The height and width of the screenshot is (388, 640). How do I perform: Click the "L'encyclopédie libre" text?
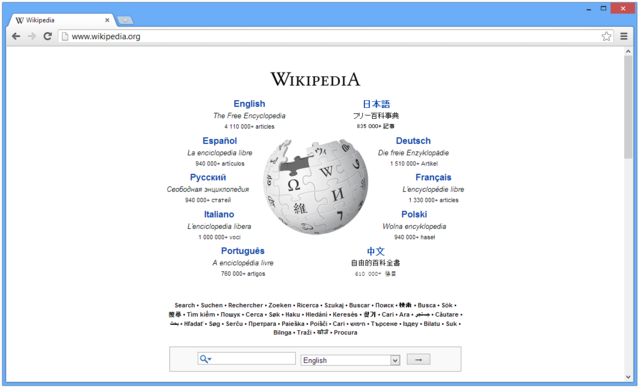(433, 190)
